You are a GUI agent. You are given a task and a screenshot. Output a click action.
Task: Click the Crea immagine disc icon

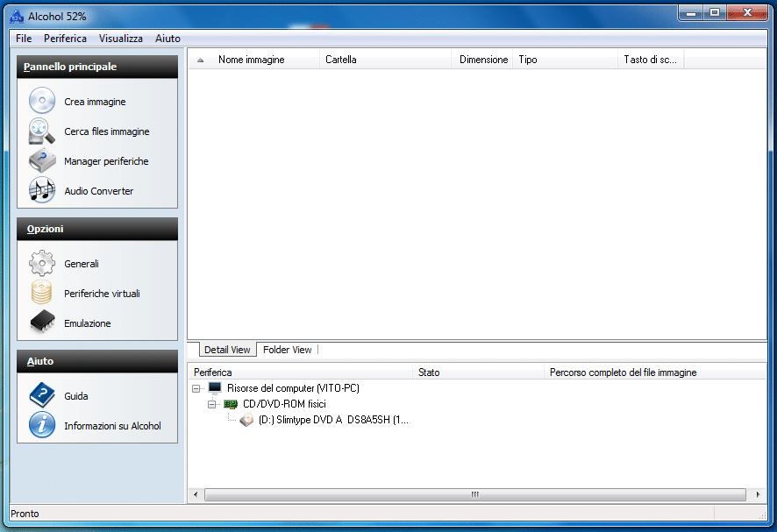point(42,102)
